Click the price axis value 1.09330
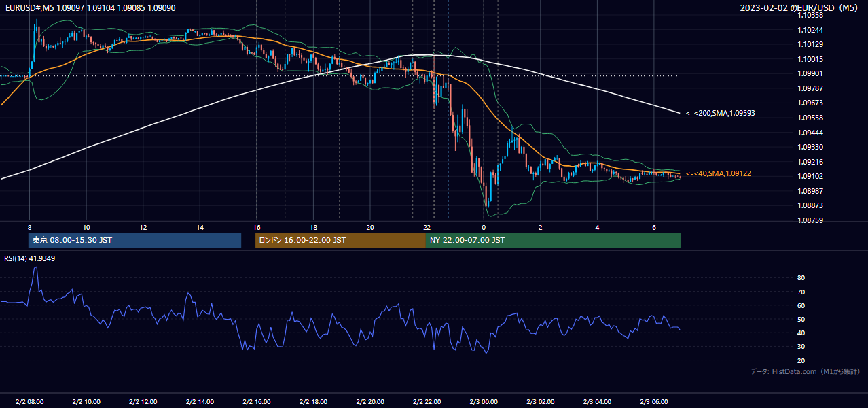The image size is (868, 408). click(810, 147)
